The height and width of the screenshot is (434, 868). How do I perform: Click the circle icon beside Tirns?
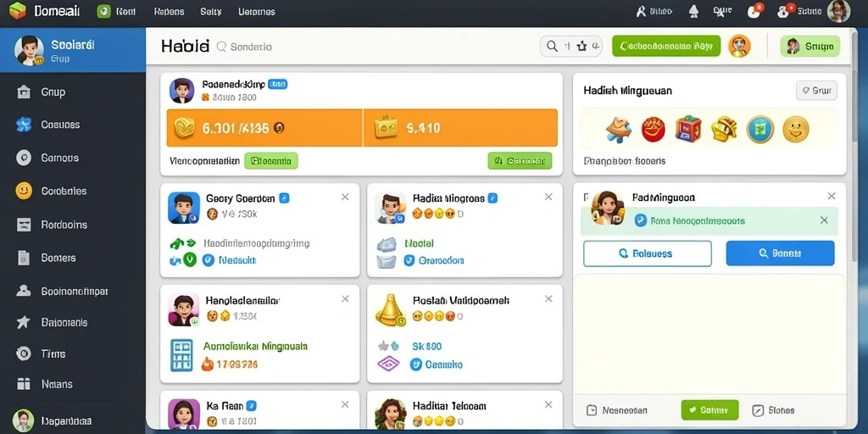point(24,353)
